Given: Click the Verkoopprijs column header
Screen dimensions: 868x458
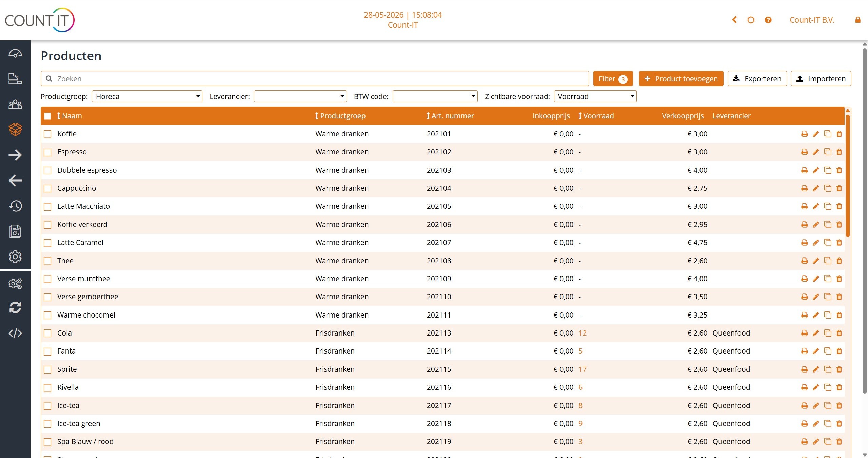Looking at the screenshot, I should pos(683,116).
